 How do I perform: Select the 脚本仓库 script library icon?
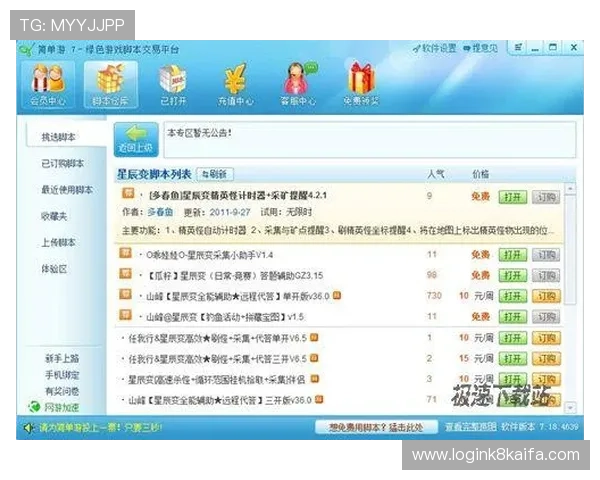click(x=111, y=85)
